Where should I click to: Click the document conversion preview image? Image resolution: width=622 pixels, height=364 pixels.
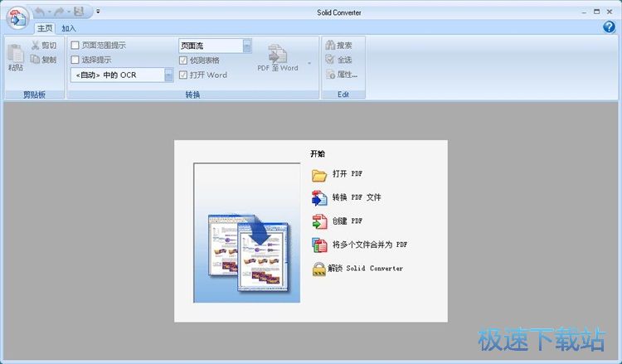click(x=247, y=233)
